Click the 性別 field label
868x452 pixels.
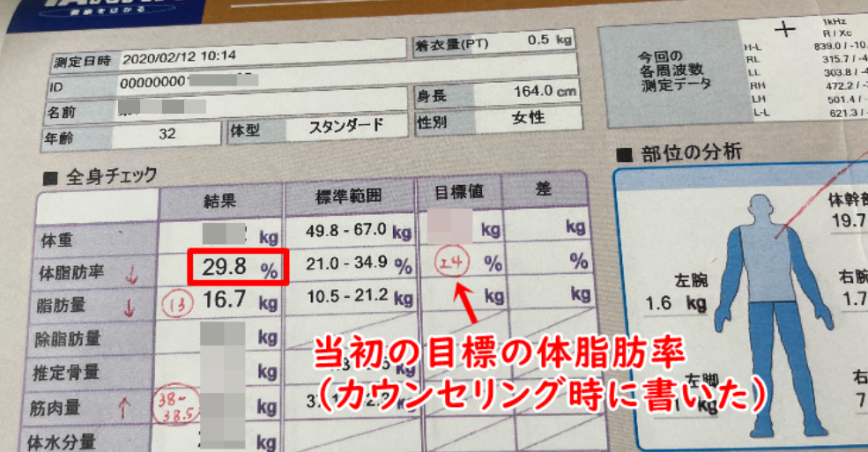tap(432, 122)
